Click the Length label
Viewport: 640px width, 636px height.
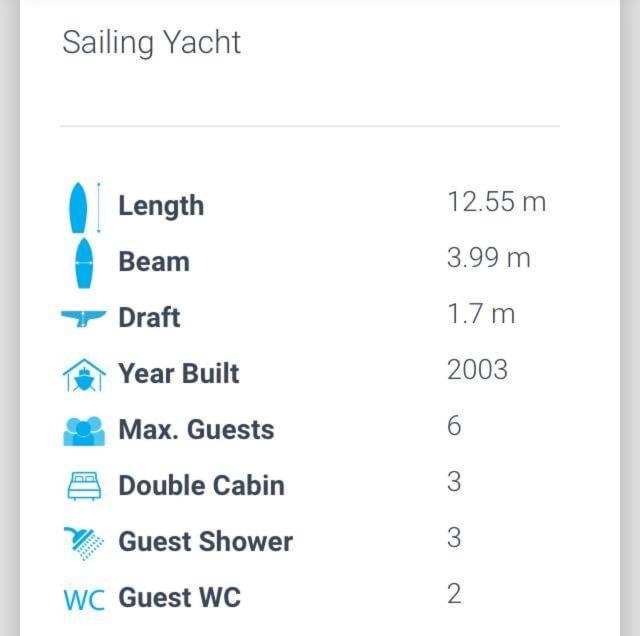coord(161,206)
